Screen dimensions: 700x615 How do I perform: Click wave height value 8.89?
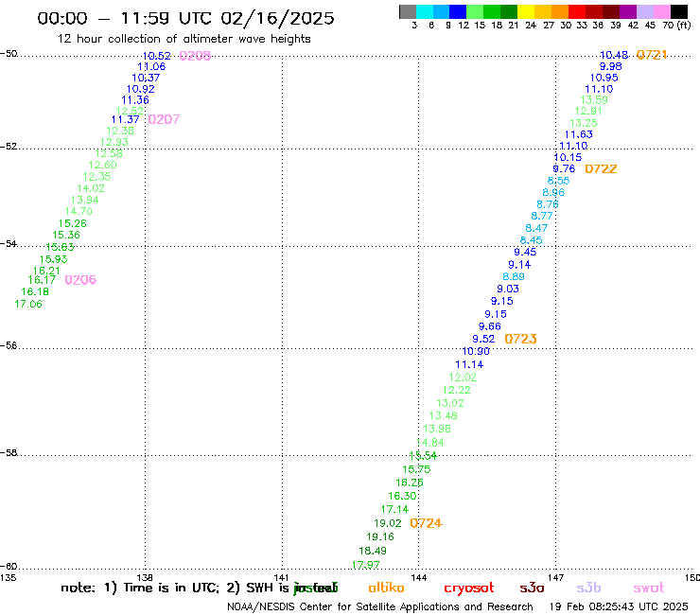[x=514, y=276]
